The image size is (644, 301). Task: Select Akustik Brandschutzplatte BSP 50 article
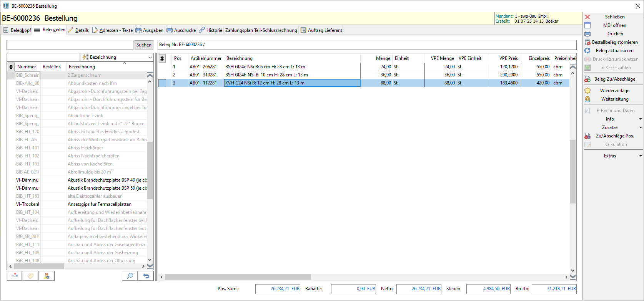(107, 188)
